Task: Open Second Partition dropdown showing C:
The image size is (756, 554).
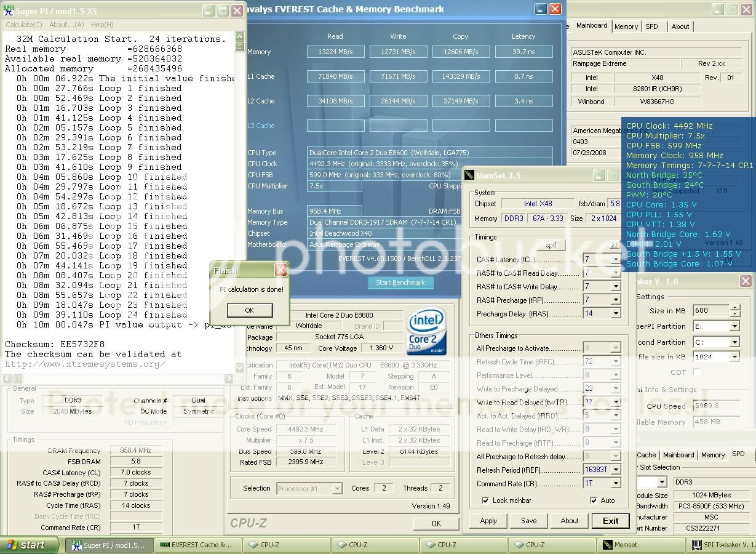Action: pos(734,342)
